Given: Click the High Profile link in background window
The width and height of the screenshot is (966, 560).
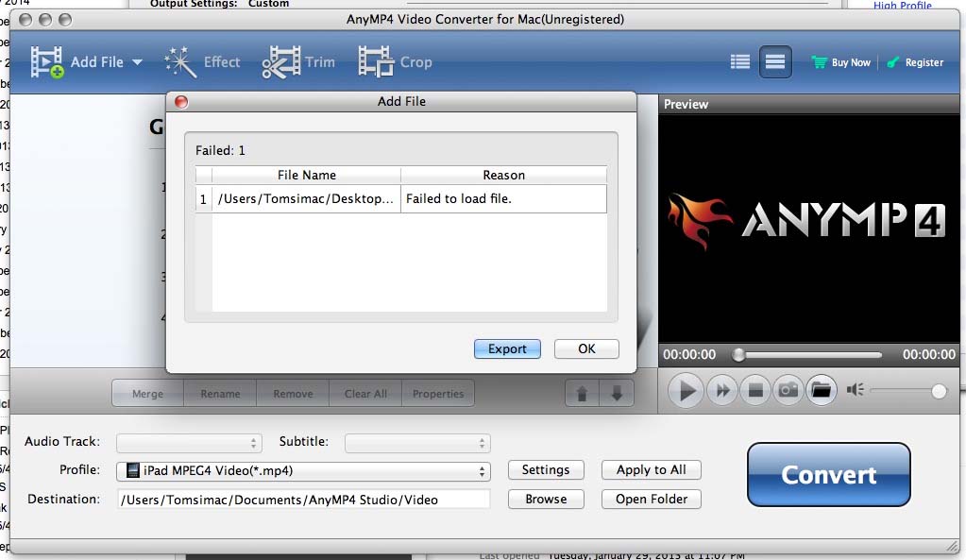Looking at the screenshot, I should 902,5.
